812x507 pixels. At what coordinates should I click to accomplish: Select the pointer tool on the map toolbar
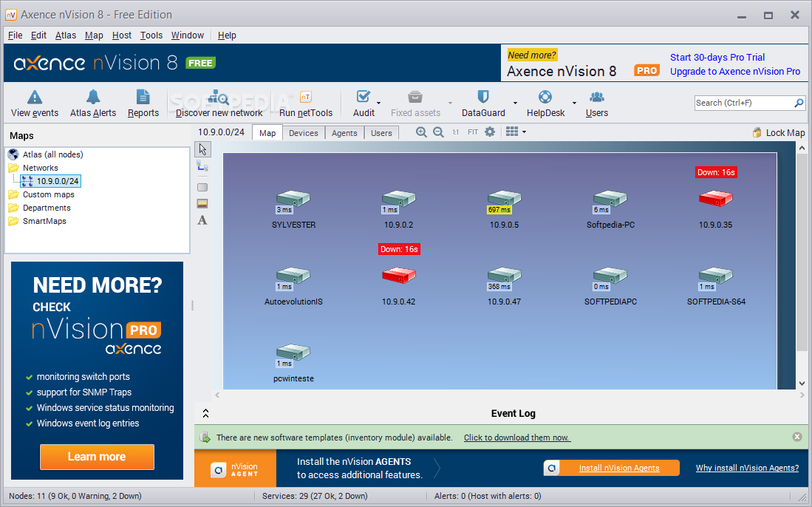point(202,149)
